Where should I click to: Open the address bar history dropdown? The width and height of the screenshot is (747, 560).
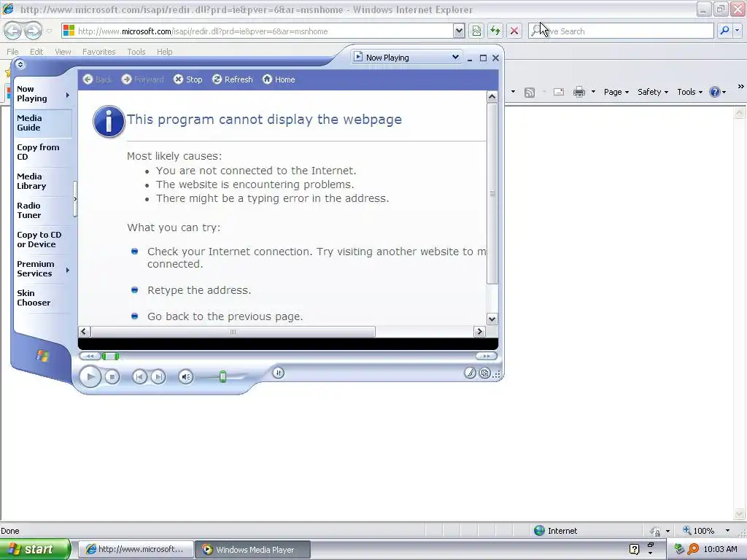coord(459,31)
